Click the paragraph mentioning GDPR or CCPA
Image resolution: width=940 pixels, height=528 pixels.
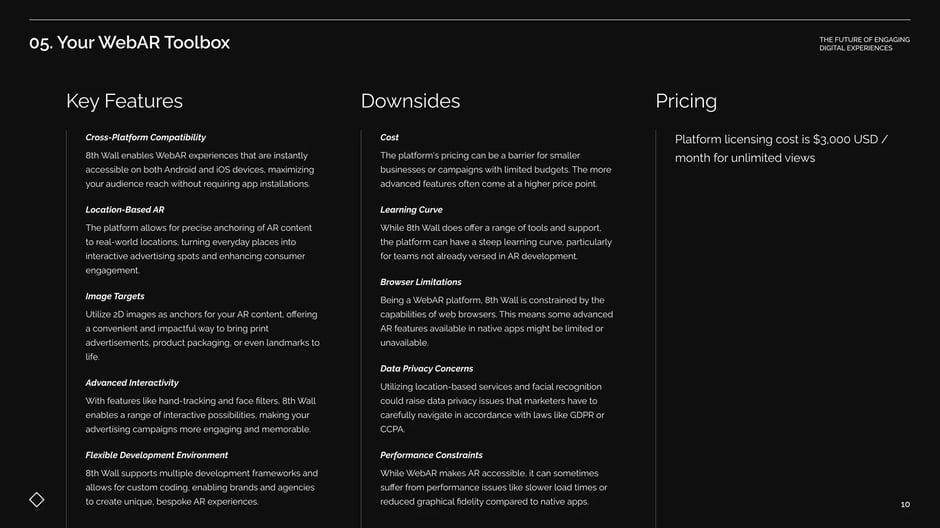[x=493, y=408]
